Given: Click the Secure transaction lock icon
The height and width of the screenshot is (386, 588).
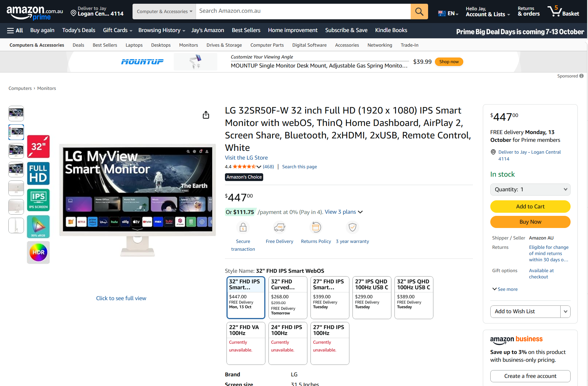Looking at the screenshot, I should point(243,227).
